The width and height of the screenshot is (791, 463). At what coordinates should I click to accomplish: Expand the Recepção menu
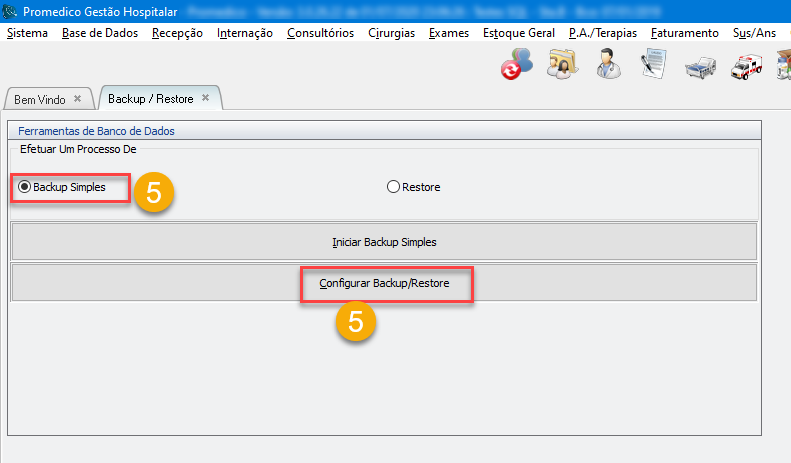[x=177, y=33]
